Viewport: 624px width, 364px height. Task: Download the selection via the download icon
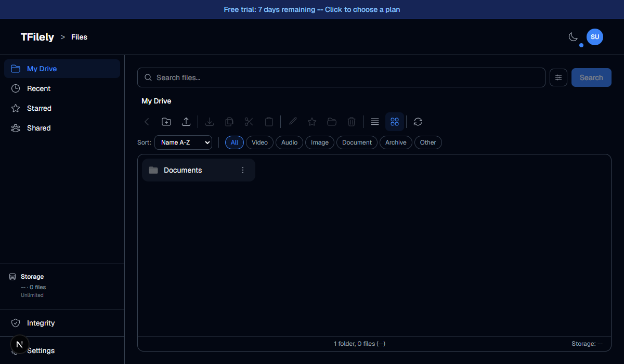tap(210, 122)
